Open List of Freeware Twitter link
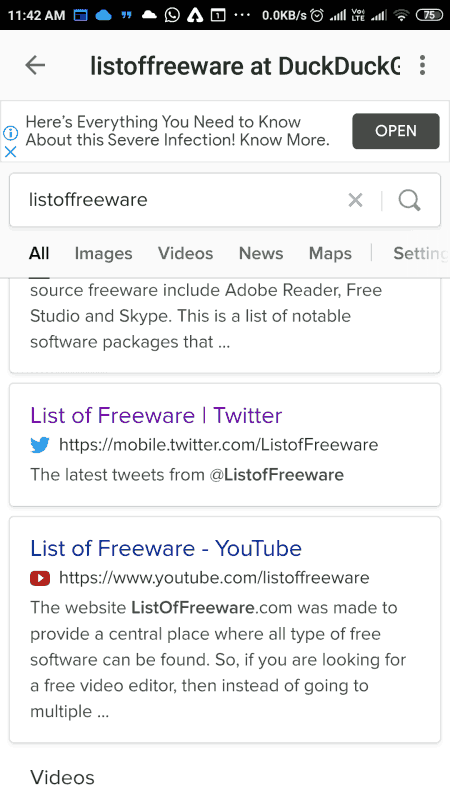This screenshot has width=450, height=800. point(156,415)
